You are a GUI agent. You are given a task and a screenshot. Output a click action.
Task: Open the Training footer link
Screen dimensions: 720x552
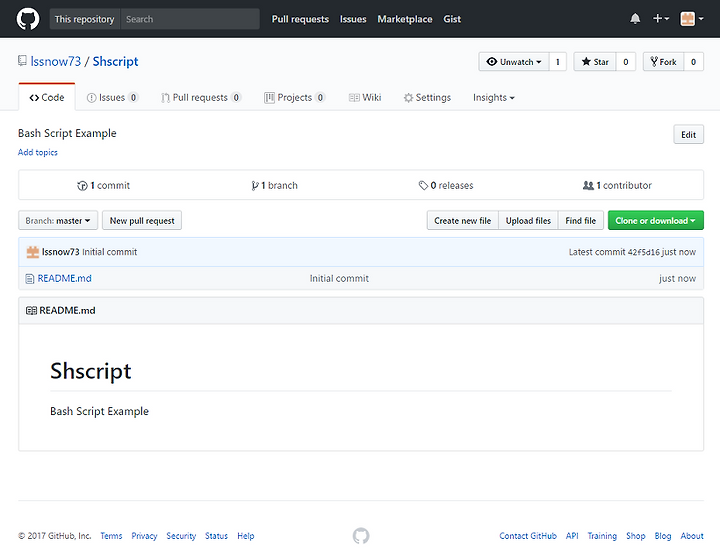coord(602,536)
